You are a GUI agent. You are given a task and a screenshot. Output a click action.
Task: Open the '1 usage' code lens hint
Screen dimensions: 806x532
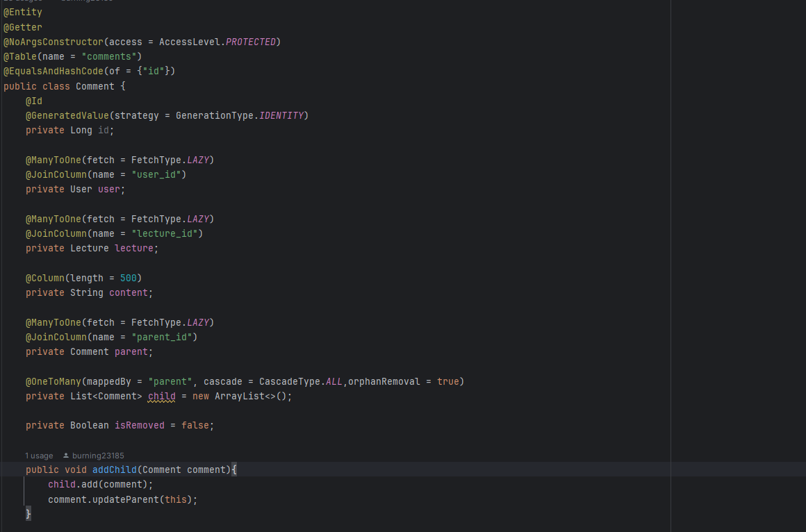click(x=39, y=456)
